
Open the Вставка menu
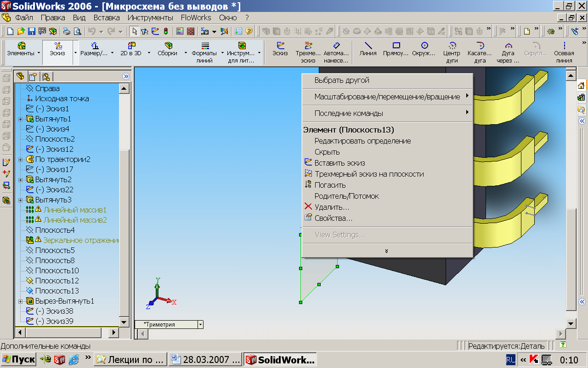point(107,17)
